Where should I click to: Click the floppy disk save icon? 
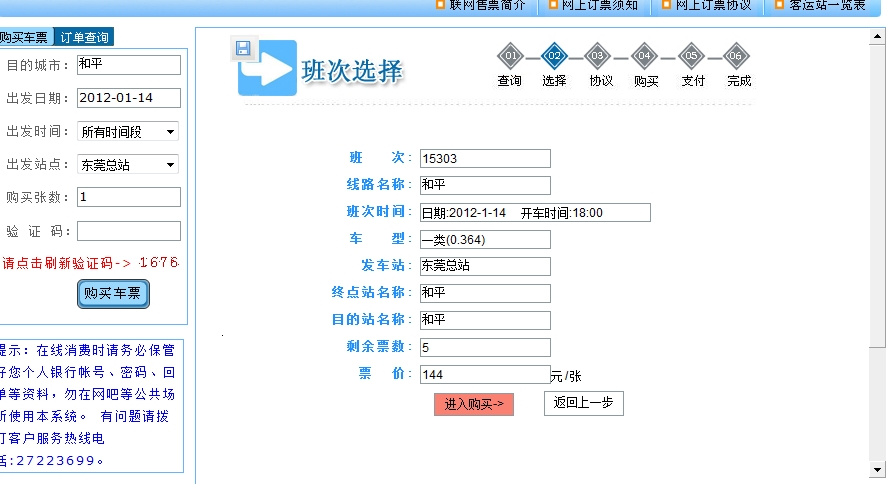244,49
